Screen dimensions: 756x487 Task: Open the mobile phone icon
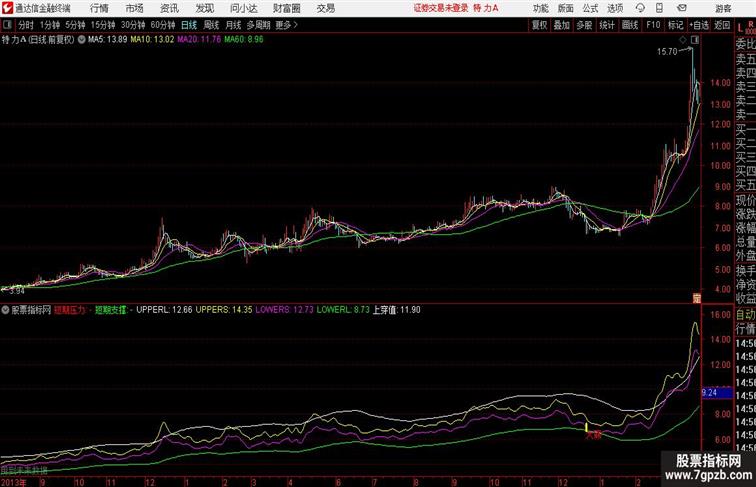[x=660, y=8]
